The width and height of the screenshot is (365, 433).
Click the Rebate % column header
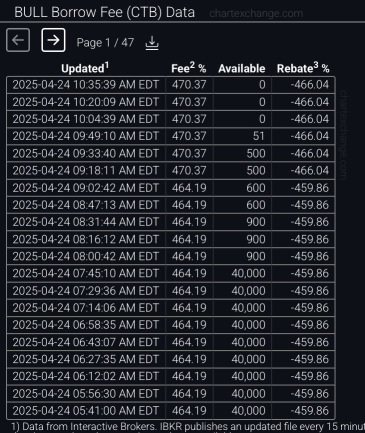[x=303, y=68]
